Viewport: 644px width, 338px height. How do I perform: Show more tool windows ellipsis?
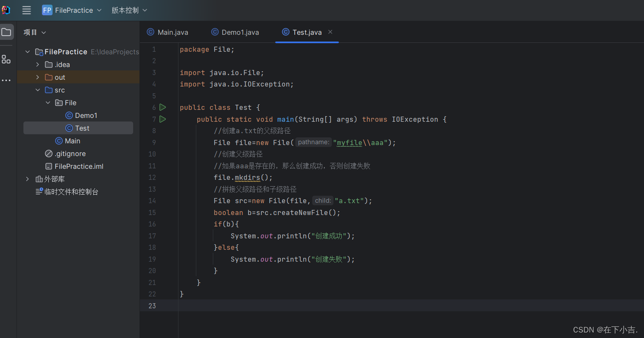tap(6, 81)
